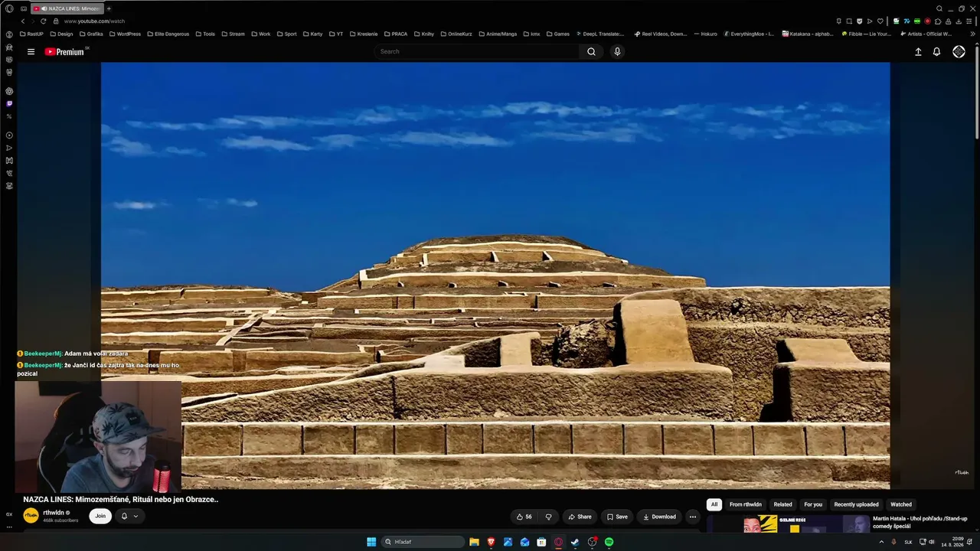The height and width of the screenshot is (551, 980).
Task: Go to YouTube Premium home logo
Action: pyautogui.click(x=66, y=52)
